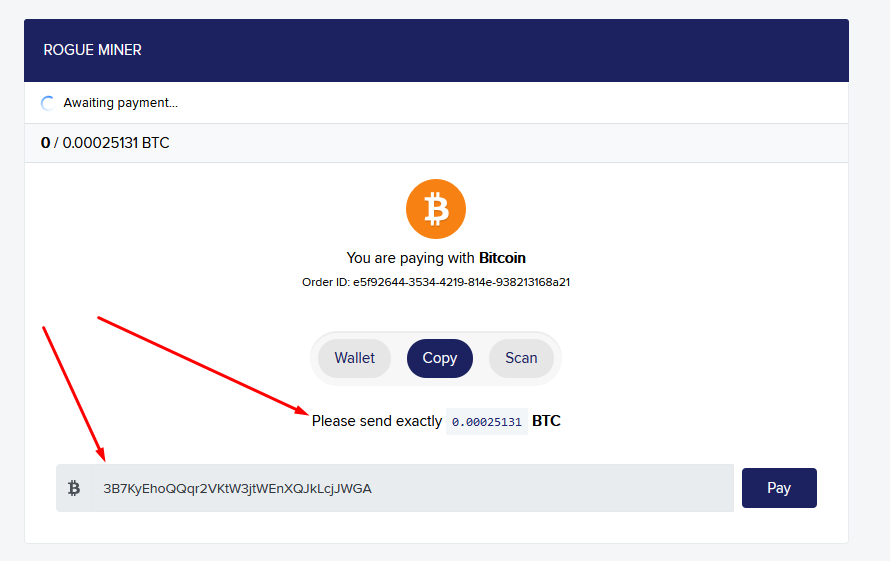This screenshot has height=561, width=890.
Task: Click the red arrowhead pointing at the address field
Action: tap(100, 454)
